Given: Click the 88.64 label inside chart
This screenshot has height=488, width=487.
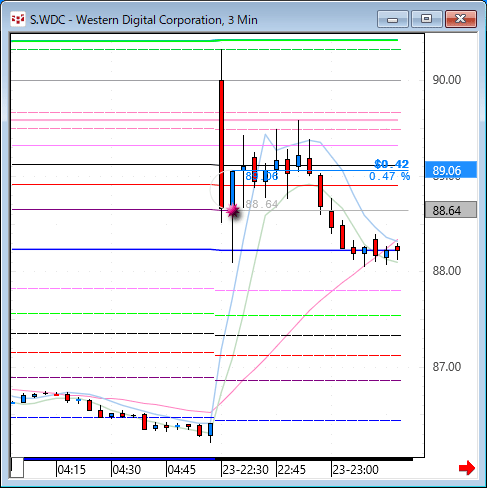Looking at the screenshot, I should pyautogui.click(x=262, y=204).
